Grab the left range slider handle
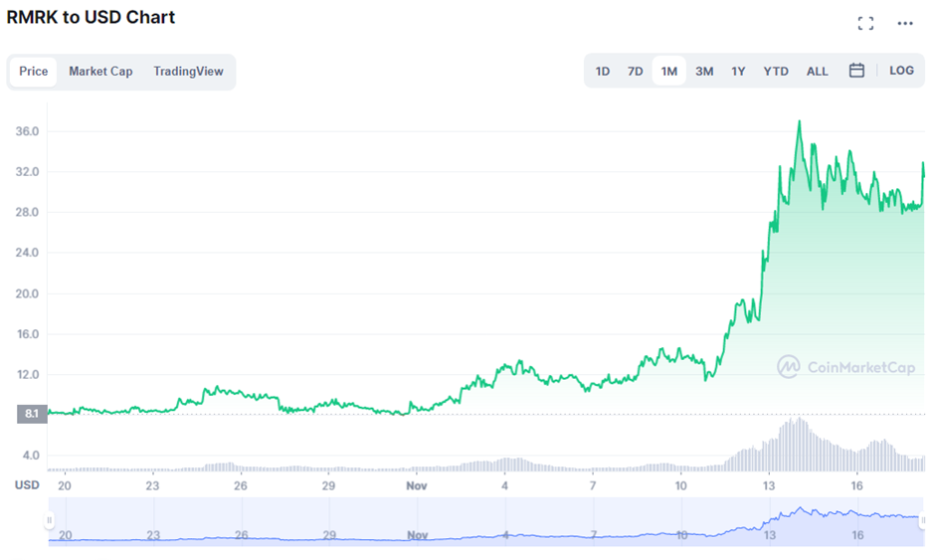Image resolution: width=935 pixels, height=560 pixels. point(49,520)
